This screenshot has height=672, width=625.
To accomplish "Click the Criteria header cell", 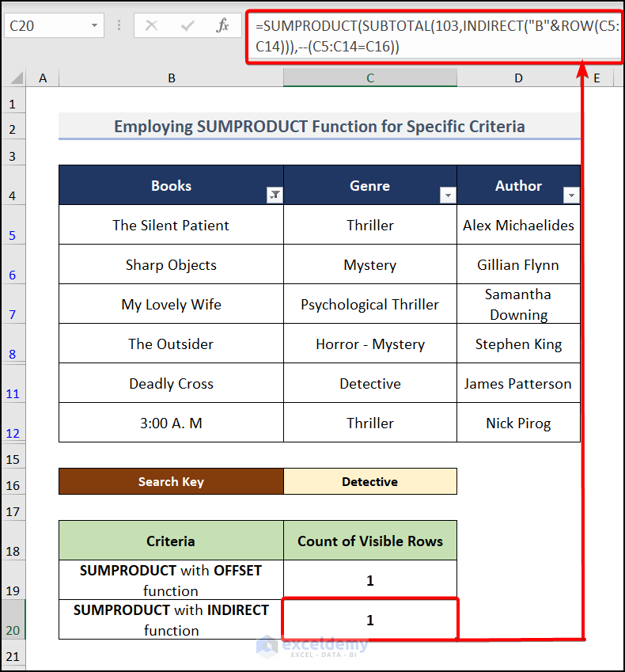I will point(172,541).
